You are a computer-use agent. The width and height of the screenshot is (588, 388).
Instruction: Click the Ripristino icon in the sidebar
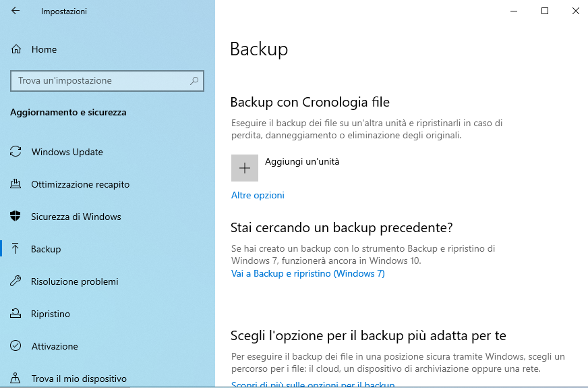(16, 314)
